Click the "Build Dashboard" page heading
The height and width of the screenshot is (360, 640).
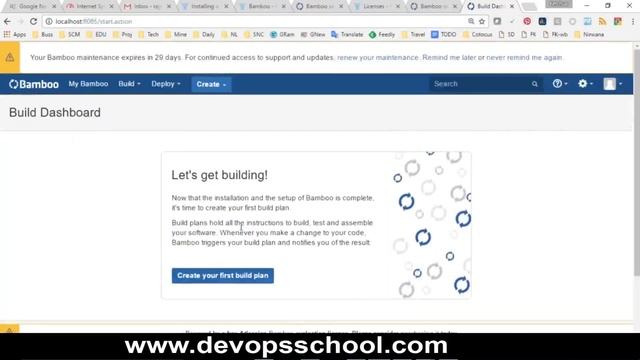[x=55, y=113]
